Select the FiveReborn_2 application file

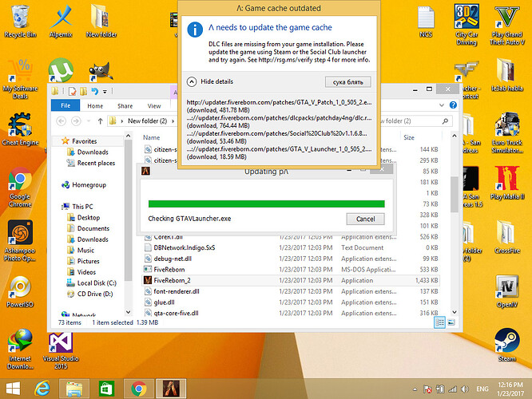[x=291, y=280]
